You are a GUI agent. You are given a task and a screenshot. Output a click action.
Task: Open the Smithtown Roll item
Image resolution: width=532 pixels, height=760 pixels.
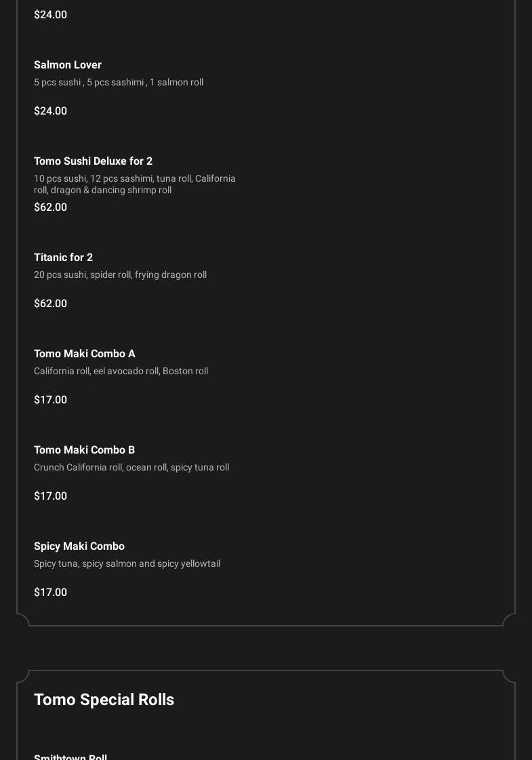[x=70, y=757]
